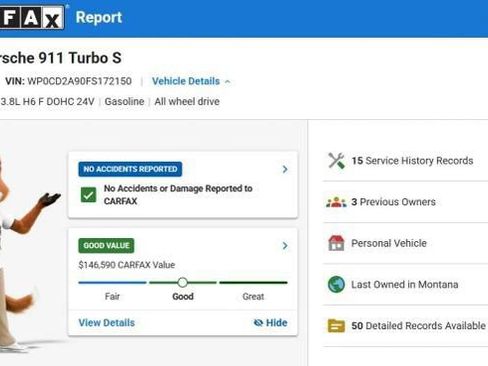
Task: Click the house icon for Personal Vehicle
Action: pos(336,243)
